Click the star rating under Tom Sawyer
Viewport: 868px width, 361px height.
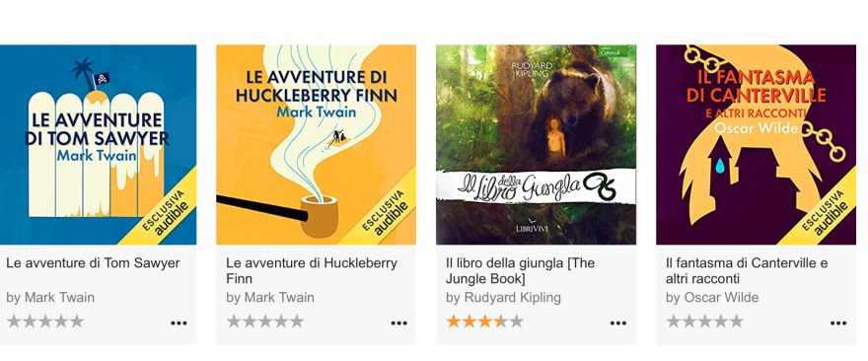(x=45, y=322)
